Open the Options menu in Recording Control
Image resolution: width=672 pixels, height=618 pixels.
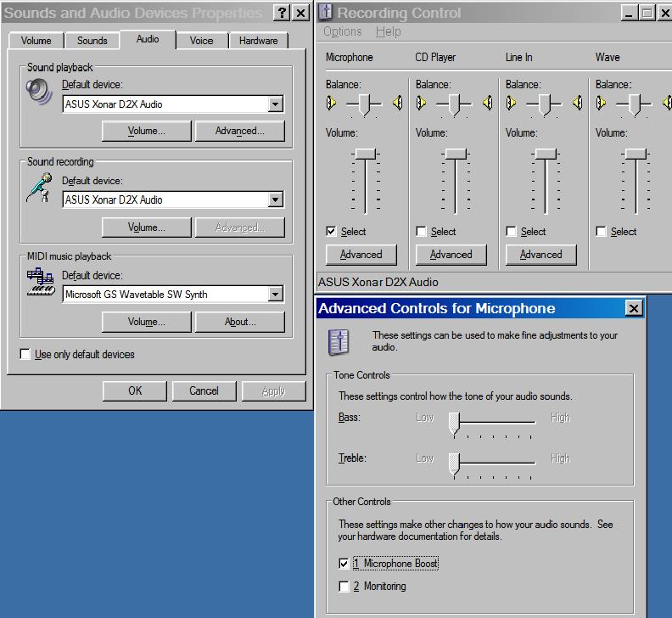[343, 31]
